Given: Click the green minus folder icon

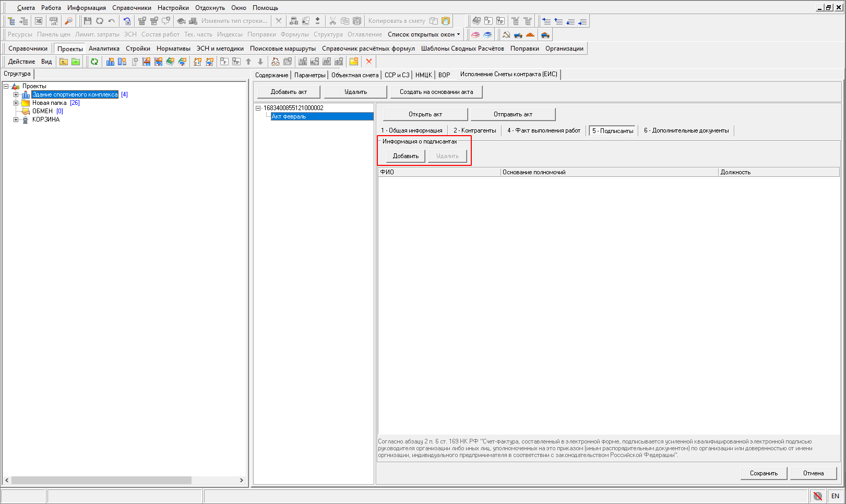Looking at the screenshot, I should click(76, 62).
